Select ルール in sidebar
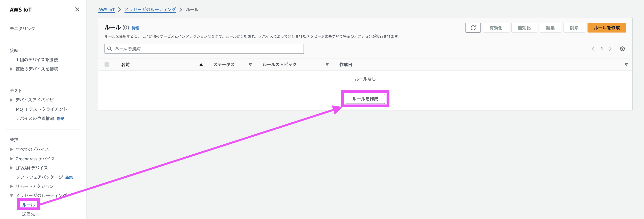The image size is (644, 219). coord(28,205)
